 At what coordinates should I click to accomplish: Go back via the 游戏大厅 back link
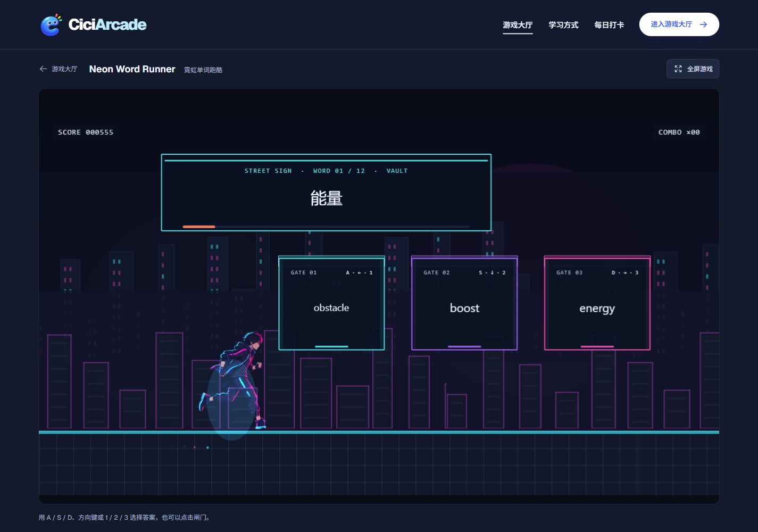point(59,69)
